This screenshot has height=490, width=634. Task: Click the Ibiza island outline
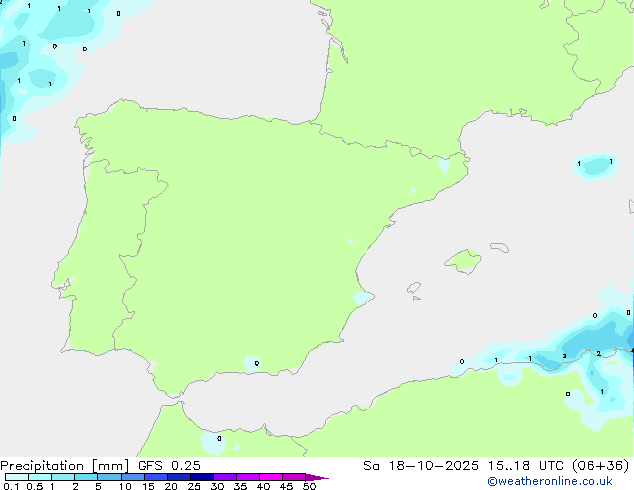pyautogui.click(x=414, y=288)
